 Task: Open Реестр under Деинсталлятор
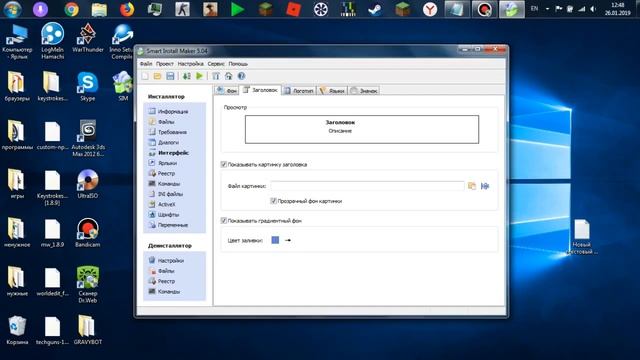(162, 281)
